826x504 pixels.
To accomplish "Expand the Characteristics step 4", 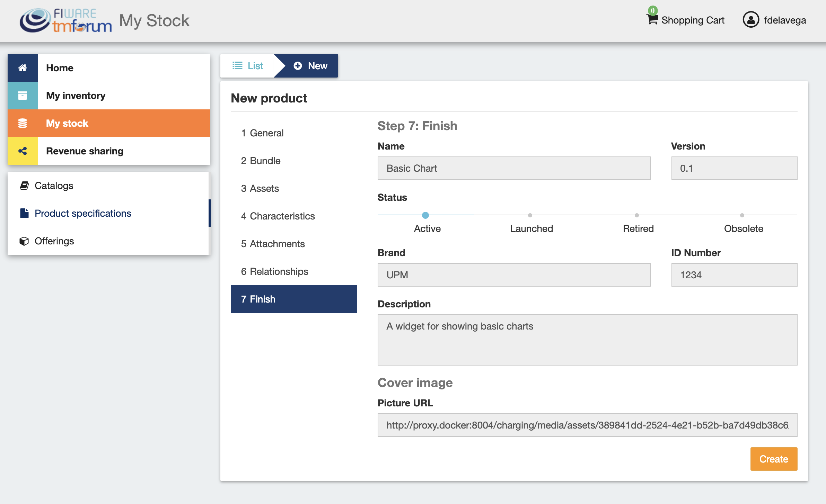I will pyautogui.click(x=279, y=216).
